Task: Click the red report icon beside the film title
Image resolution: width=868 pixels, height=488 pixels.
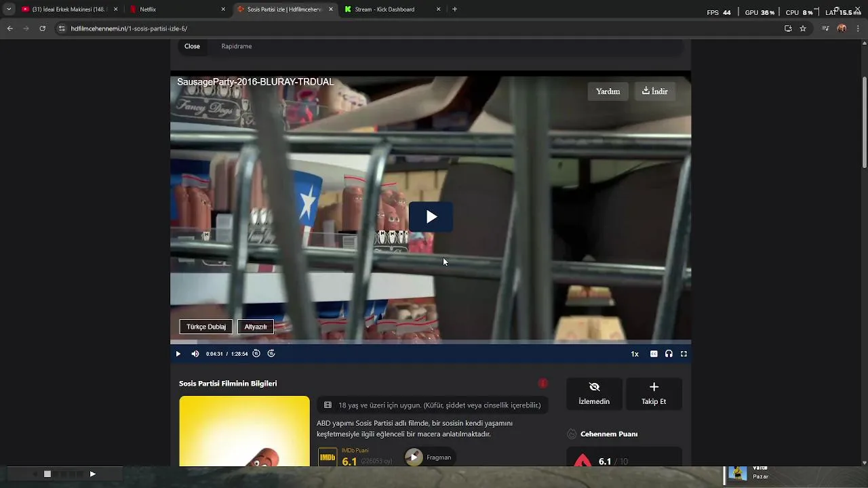Action: point(542,384)
